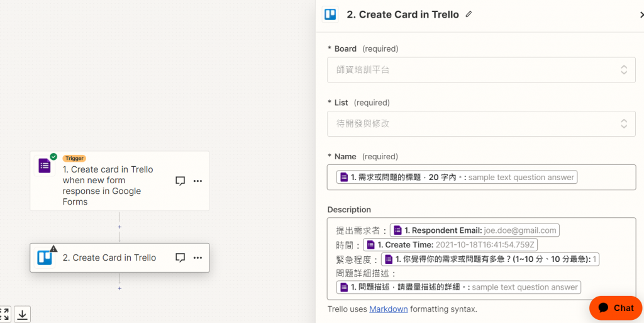Click the panel title 2. Create Card in Trello
This screenshot has height=323, width=644.
[x=402, y=14]
